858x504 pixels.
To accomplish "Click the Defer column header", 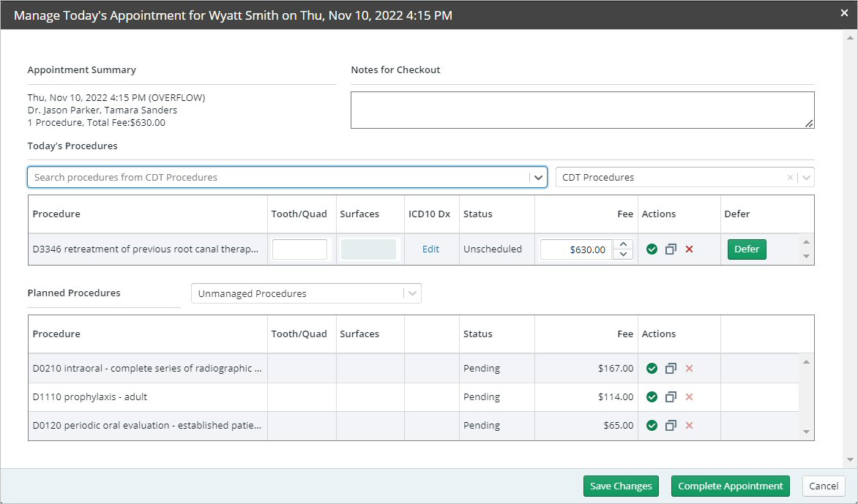I will tap(737, 214).
